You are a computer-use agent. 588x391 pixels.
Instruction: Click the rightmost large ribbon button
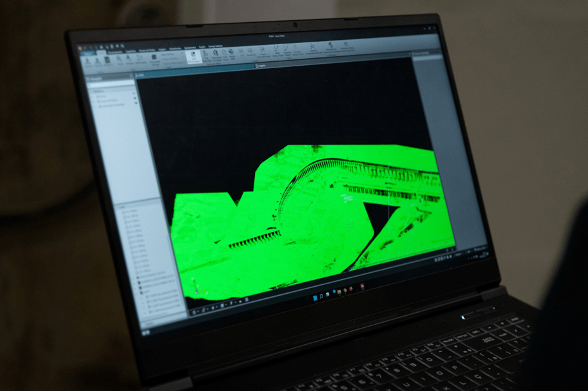coord(346,47)
